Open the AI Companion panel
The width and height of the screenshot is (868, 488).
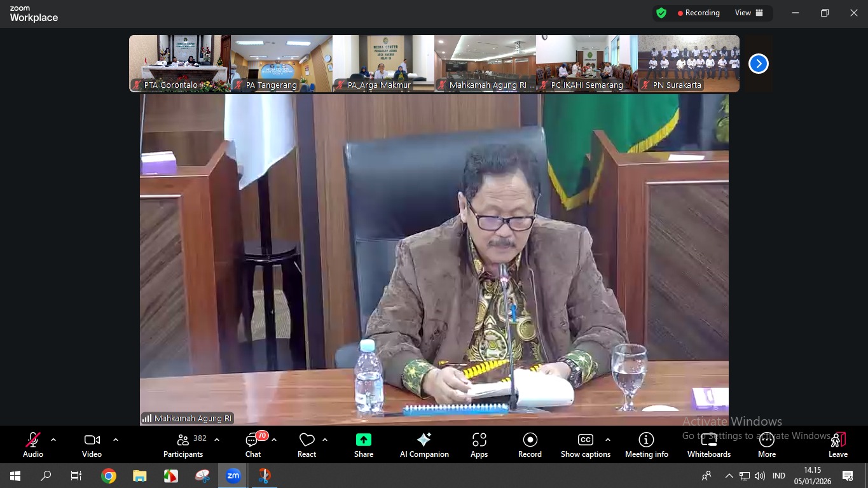[424, 445]
